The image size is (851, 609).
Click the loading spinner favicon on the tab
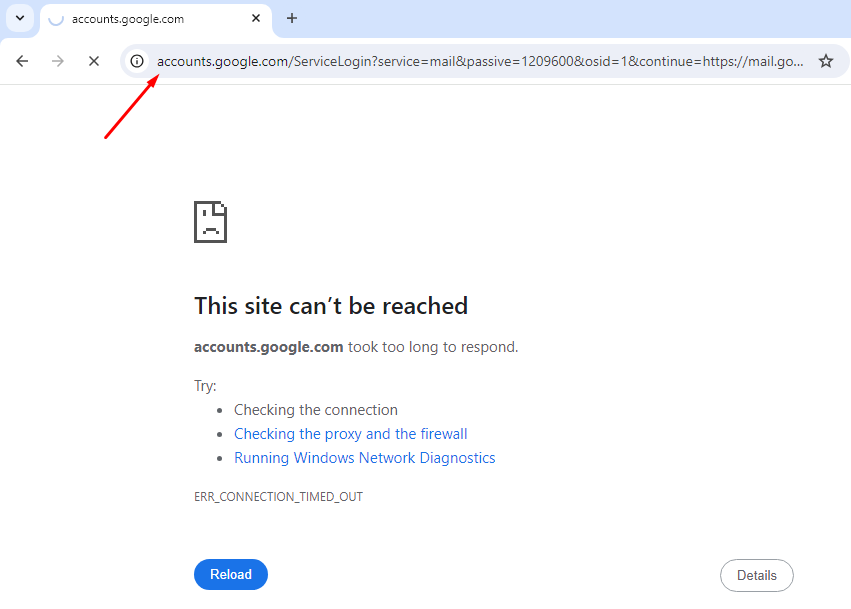57,18
